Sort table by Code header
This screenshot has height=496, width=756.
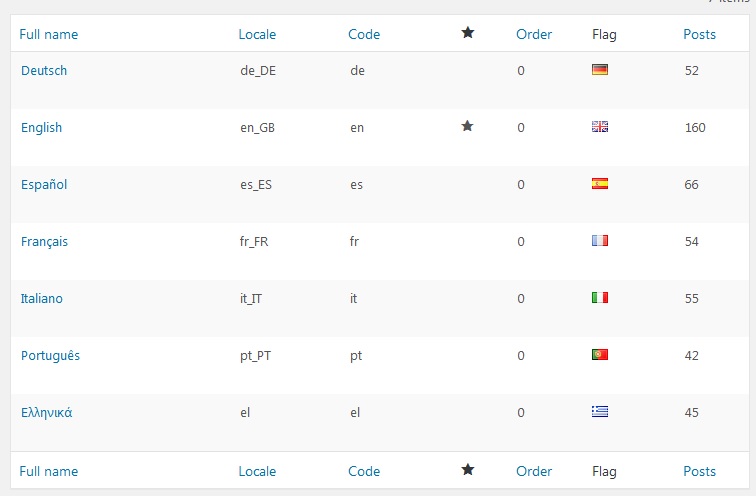(364, 34)
